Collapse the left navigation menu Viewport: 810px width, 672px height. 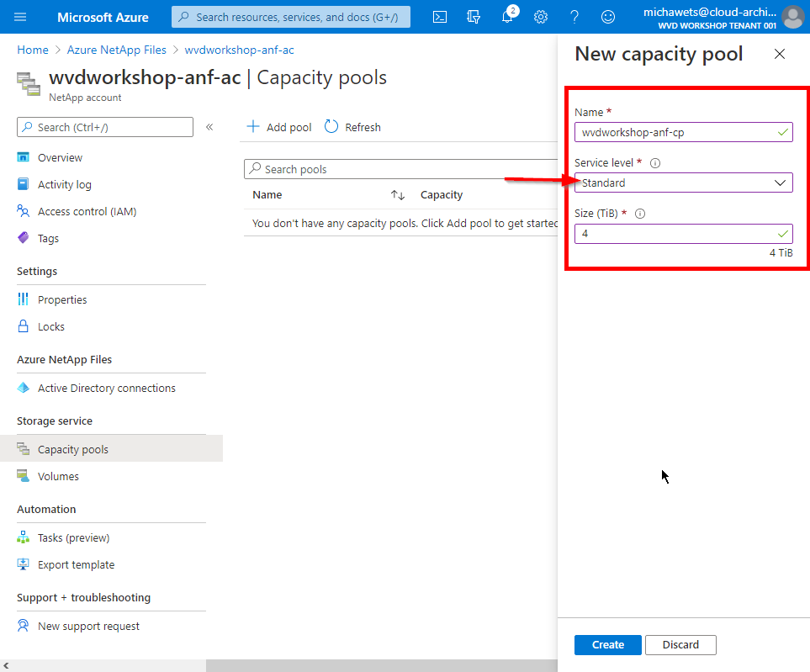click(x=209, y=127)
